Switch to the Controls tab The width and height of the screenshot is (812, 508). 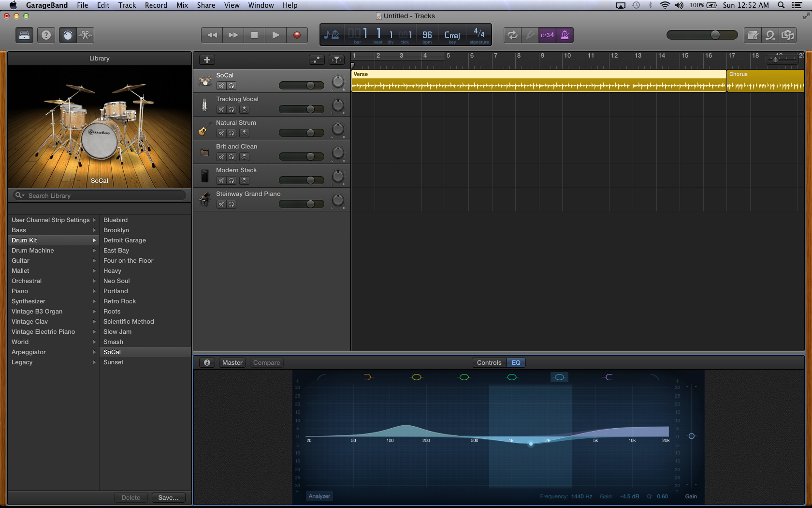click(x=489, y=362)
